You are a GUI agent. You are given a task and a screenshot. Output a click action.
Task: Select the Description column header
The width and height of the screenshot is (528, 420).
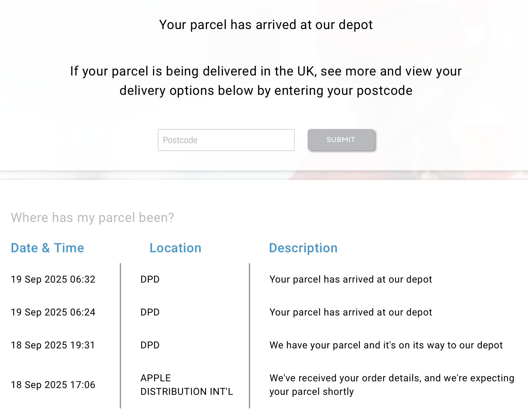coord(303,248)
